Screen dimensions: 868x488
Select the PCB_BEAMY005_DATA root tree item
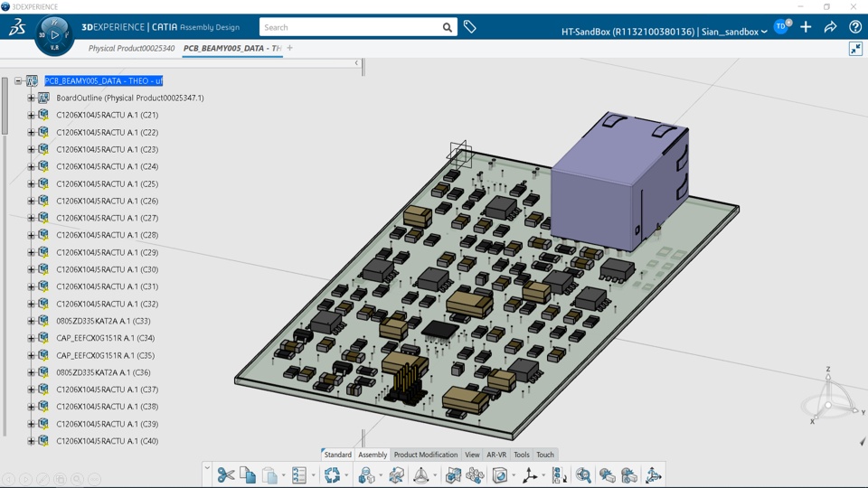coord(103,80)
